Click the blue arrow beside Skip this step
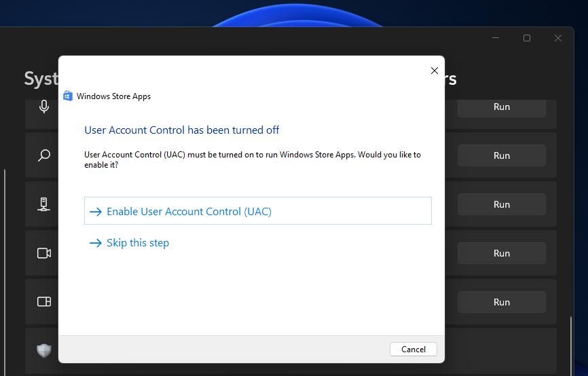Screen dimensions: 588x376 pos(96,243)
